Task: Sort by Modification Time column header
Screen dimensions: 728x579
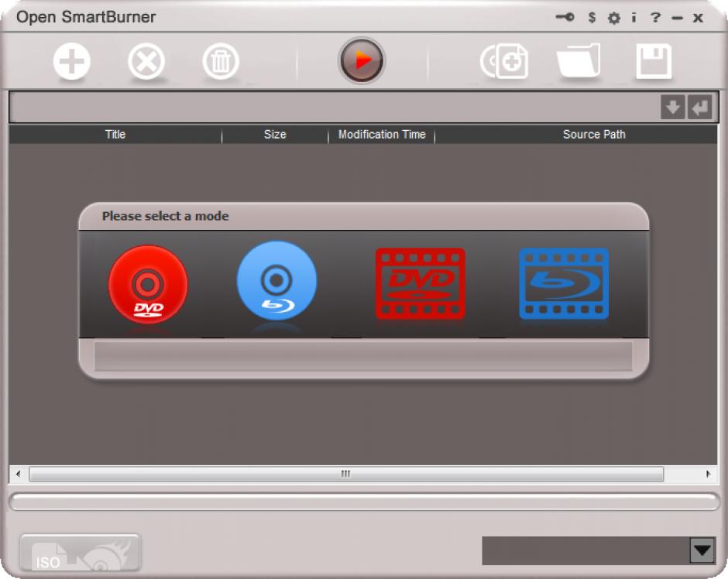Action: click(x=382, y=135)
